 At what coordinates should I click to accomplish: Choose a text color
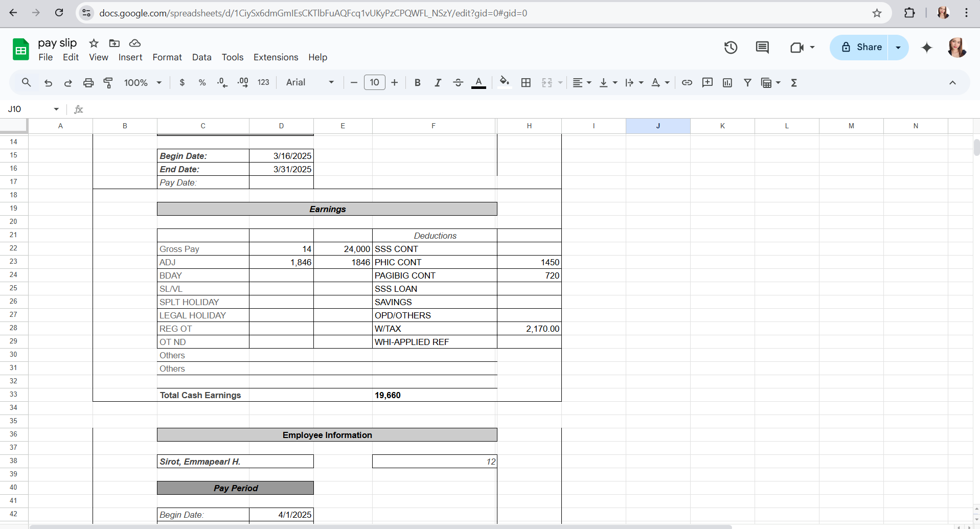478,82
